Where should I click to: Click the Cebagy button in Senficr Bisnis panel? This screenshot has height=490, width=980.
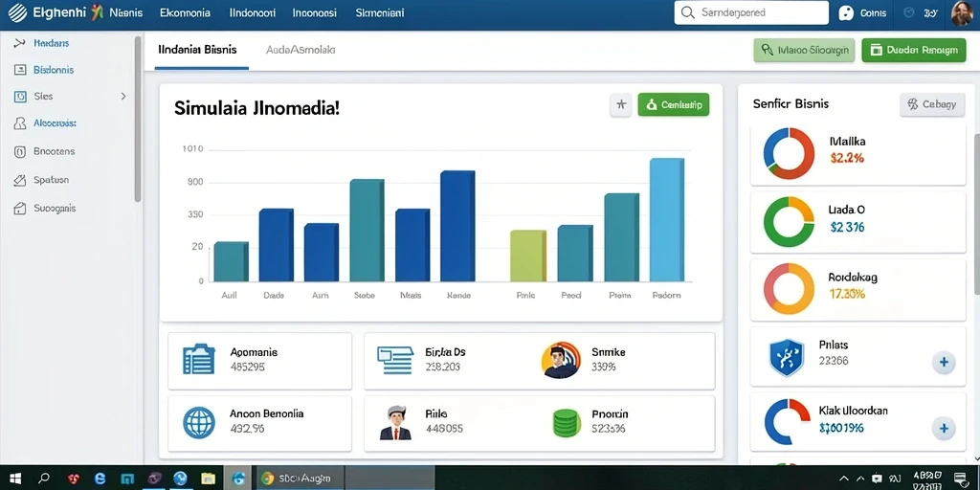pos(932,105)
